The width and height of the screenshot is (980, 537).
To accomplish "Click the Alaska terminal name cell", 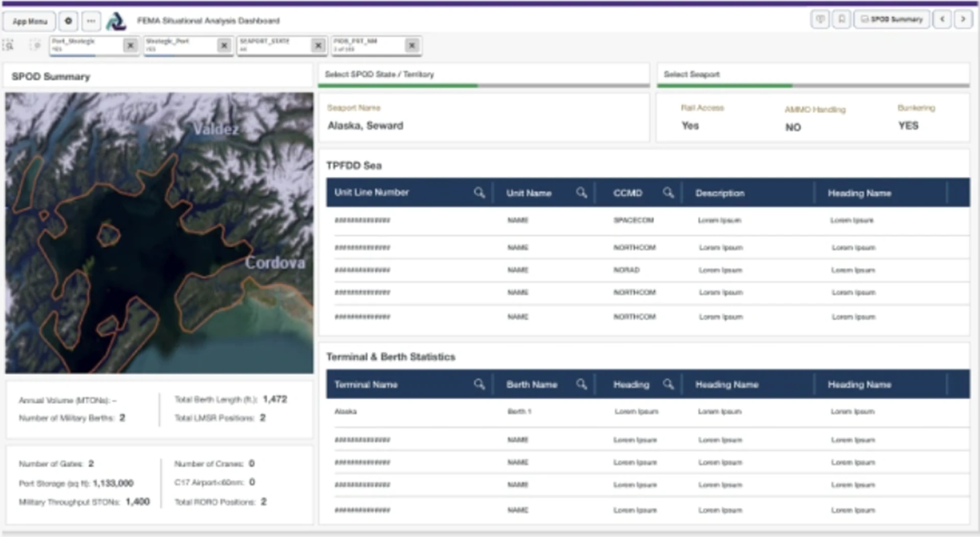I will pyautogui.click(x=346, y=411).
